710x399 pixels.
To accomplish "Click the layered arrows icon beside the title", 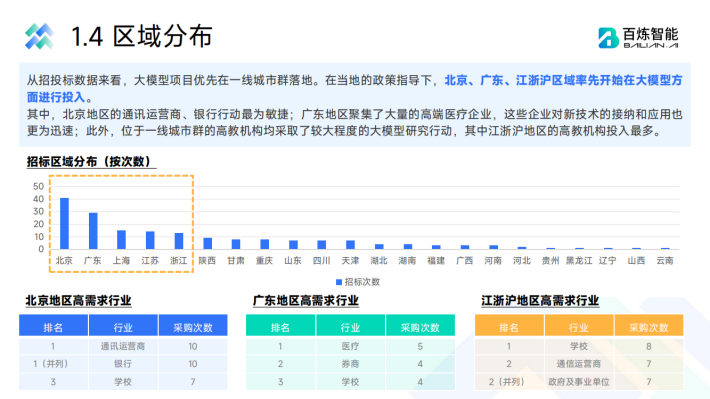I will pos(39,36).
